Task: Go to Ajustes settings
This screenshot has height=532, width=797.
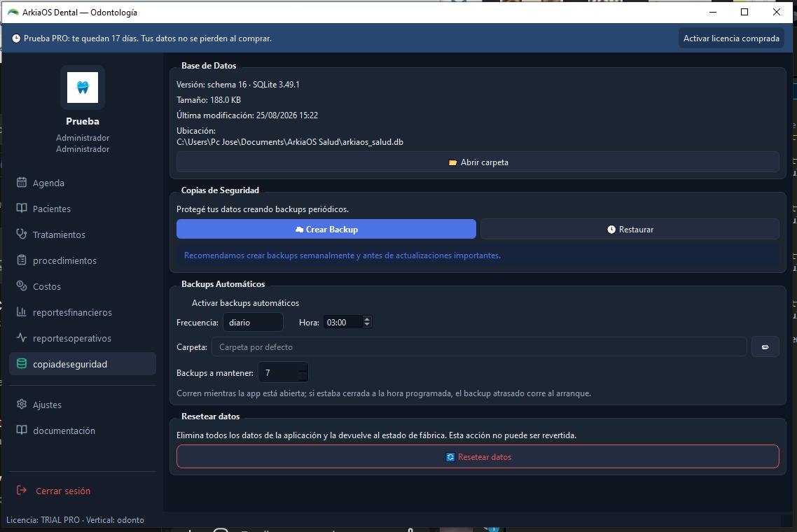Action: 83,405
